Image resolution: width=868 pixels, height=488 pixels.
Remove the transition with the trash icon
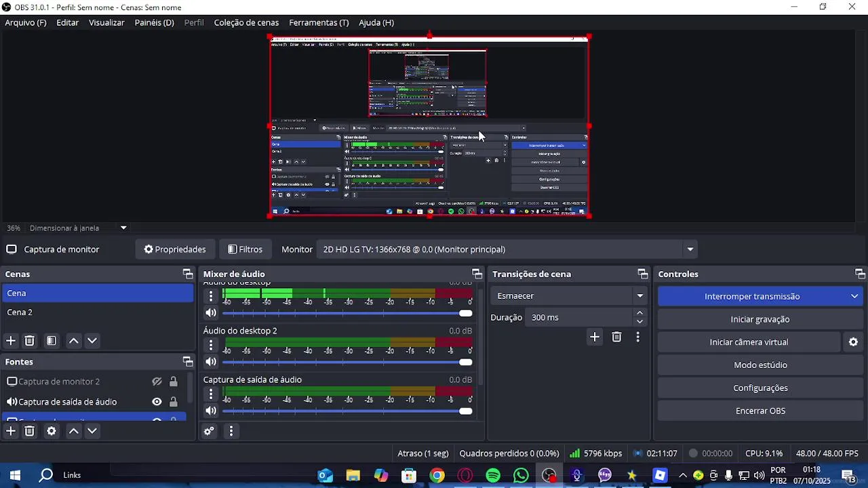(x=616, y=337)
